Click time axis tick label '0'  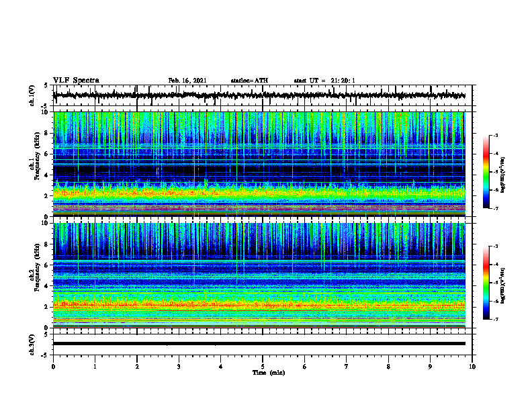(53, 367)
